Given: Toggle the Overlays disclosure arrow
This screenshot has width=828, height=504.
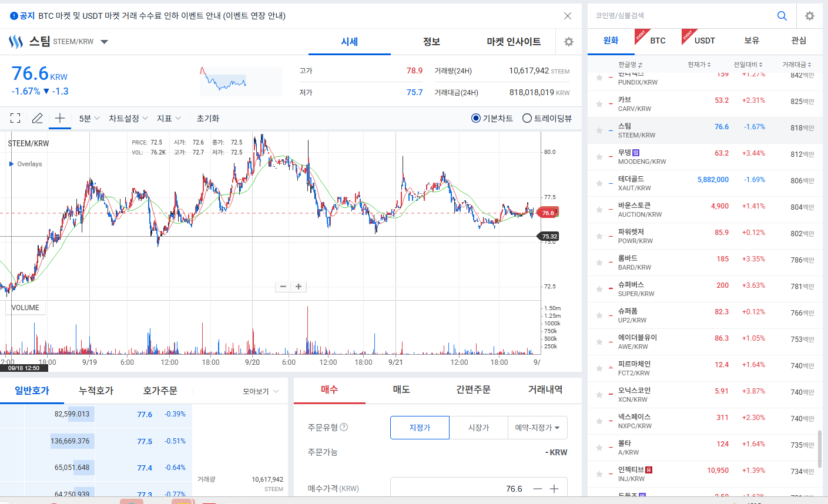Looking at the screenshot, I should (12, 164).
